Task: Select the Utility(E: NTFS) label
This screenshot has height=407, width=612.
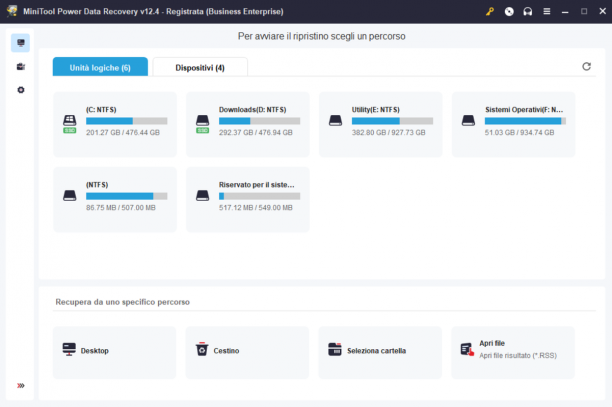Action: tap(375, 110)
